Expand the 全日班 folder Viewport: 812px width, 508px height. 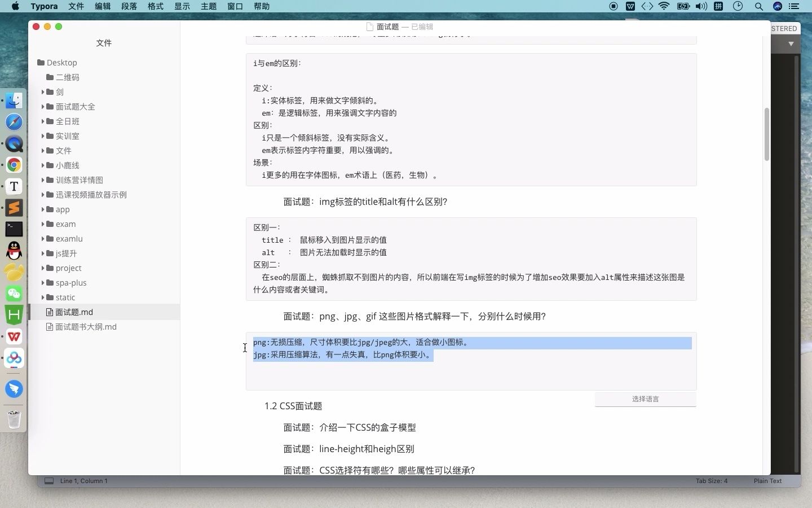point(43,121)
